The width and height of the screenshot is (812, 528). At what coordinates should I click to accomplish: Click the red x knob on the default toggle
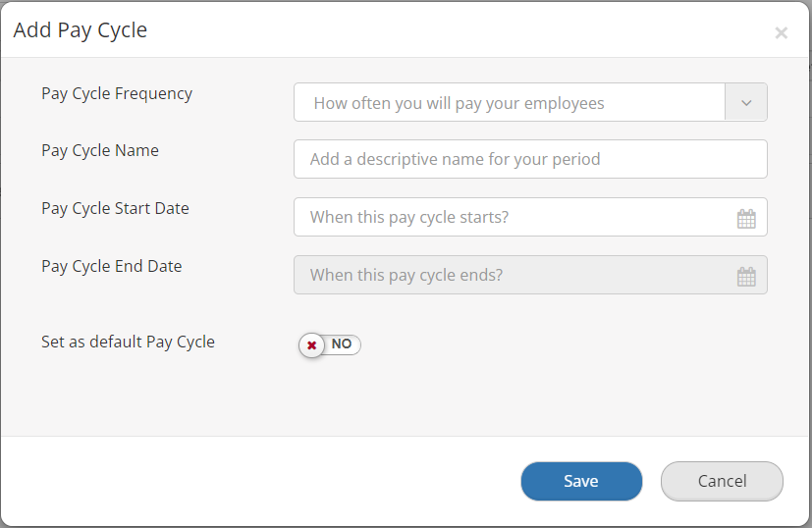tap(312, 344)
